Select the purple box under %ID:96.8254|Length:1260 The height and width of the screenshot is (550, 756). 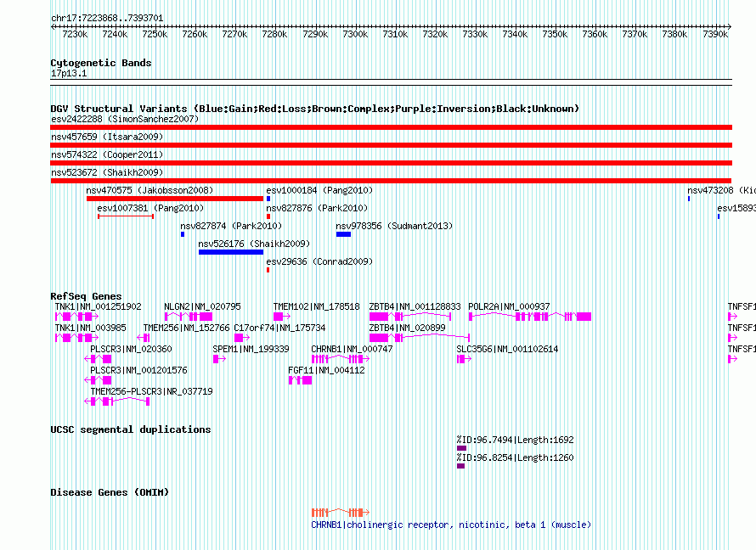[x=460, y=466]
